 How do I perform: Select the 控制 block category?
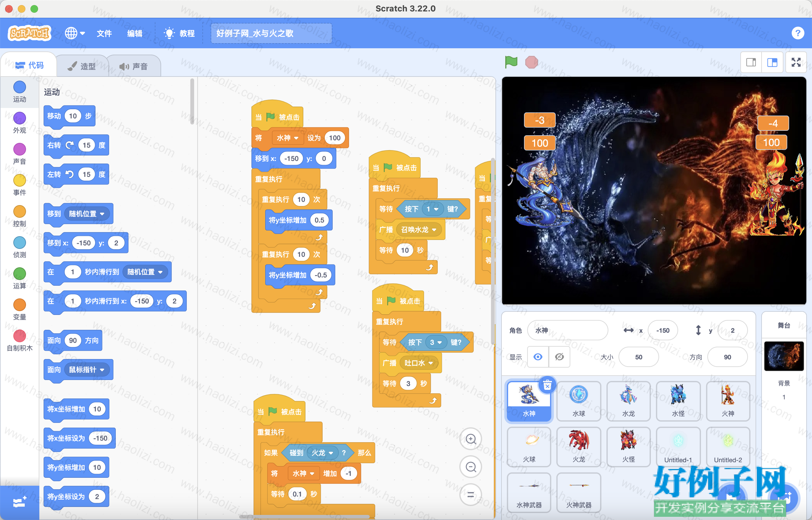[x=20, y=216]
